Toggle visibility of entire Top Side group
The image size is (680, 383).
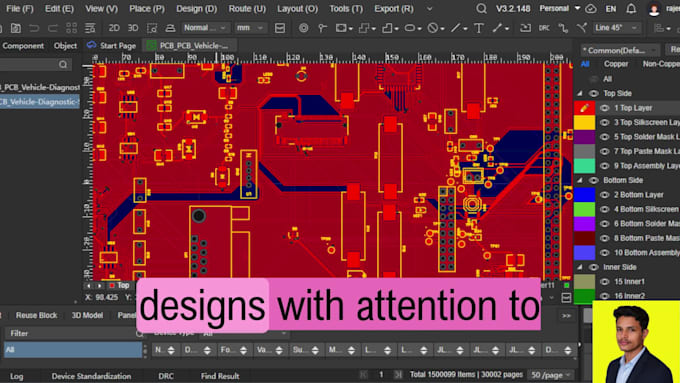(x=593, y=93)
